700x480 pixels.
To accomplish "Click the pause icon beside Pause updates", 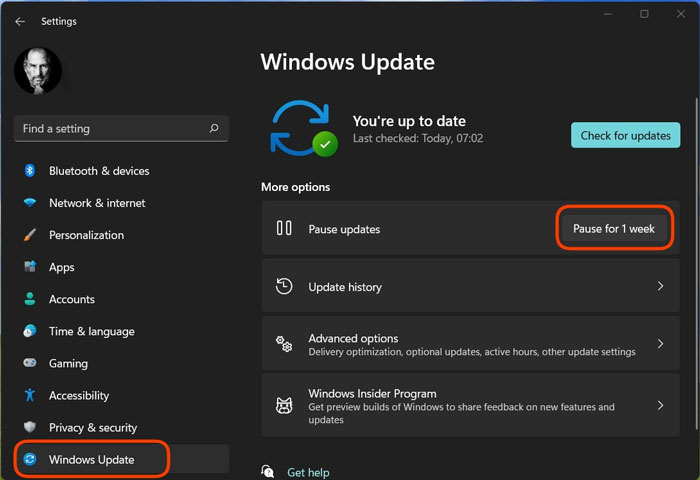I will click(284, 228).
